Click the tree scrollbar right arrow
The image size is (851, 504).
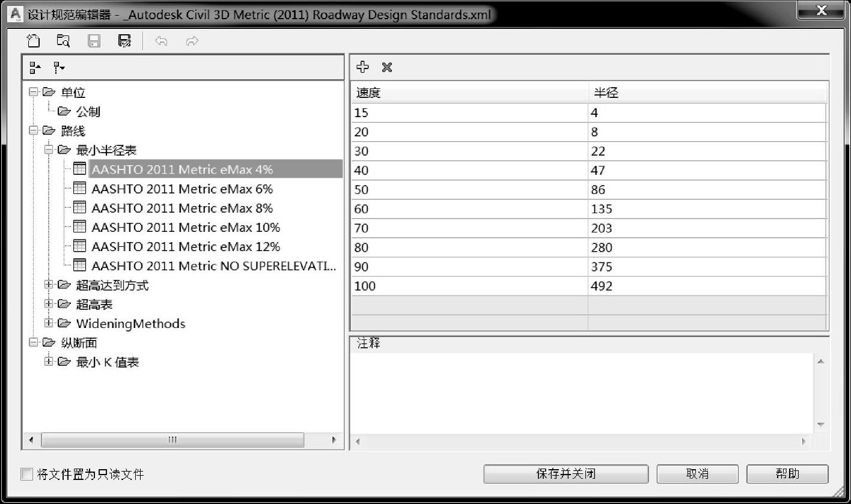coord(335,440)
